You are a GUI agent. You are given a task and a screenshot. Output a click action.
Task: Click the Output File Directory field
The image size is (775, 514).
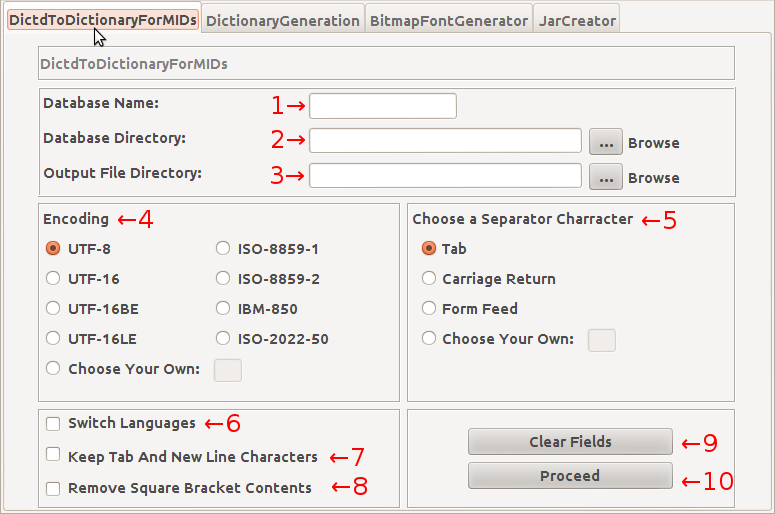(x=444, y=176)
